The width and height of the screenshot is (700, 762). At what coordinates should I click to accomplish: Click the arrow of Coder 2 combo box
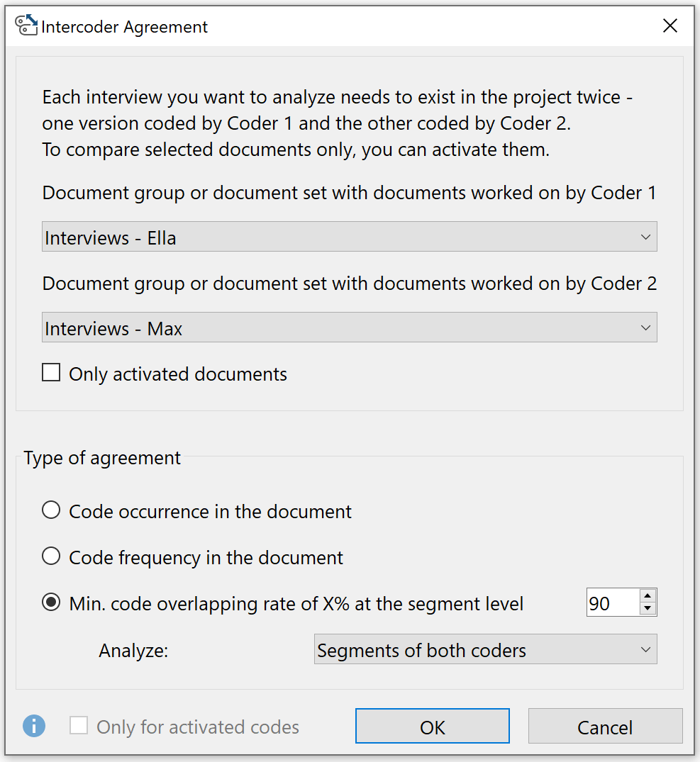pos(645,327)
